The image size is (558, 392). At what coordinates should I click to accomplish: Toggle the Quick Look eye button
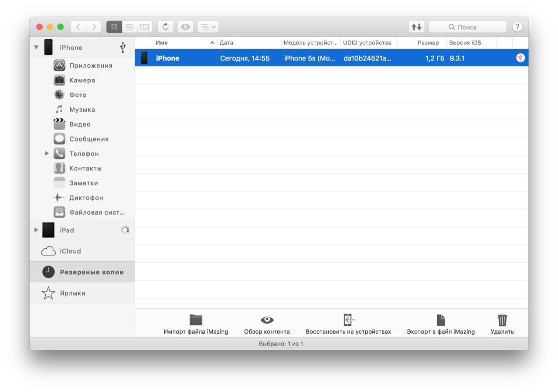pyautogui.click(x=185, y=27)
